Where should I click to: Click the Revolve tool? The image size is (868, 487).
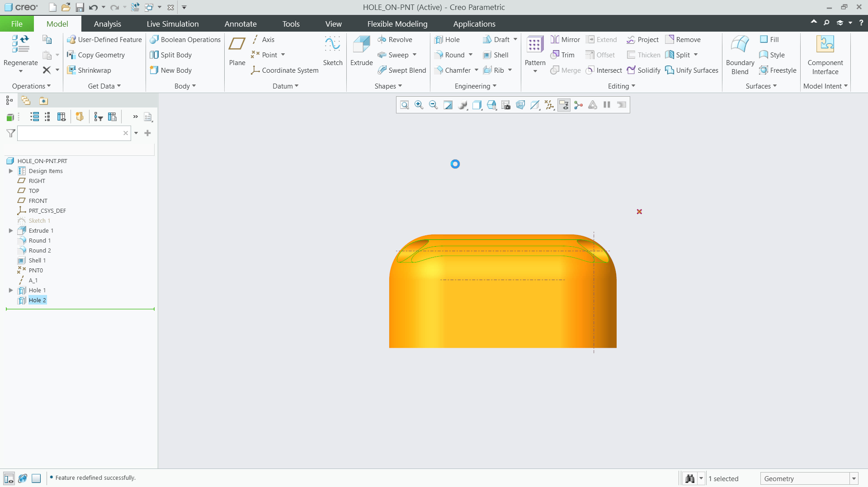395,40
